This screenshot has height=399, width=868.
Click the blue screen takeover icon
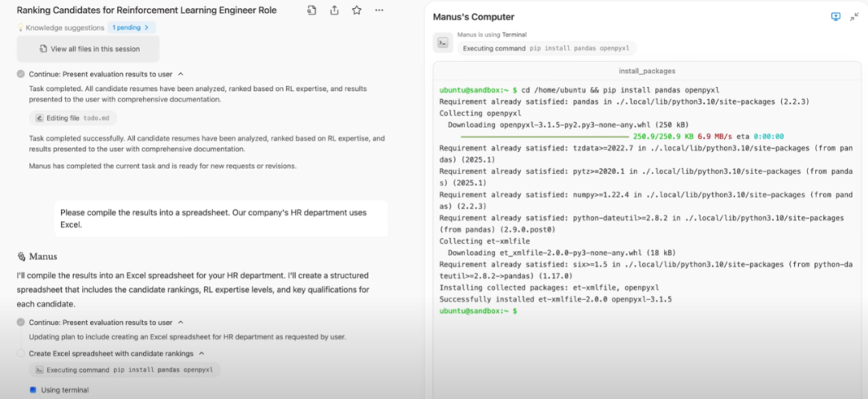(835, 17)
